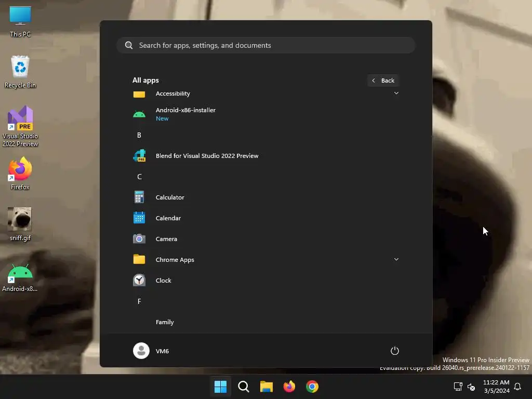Open the Clock app icon
The height and width of the screenshot is (399, 532).
(139, 280)
